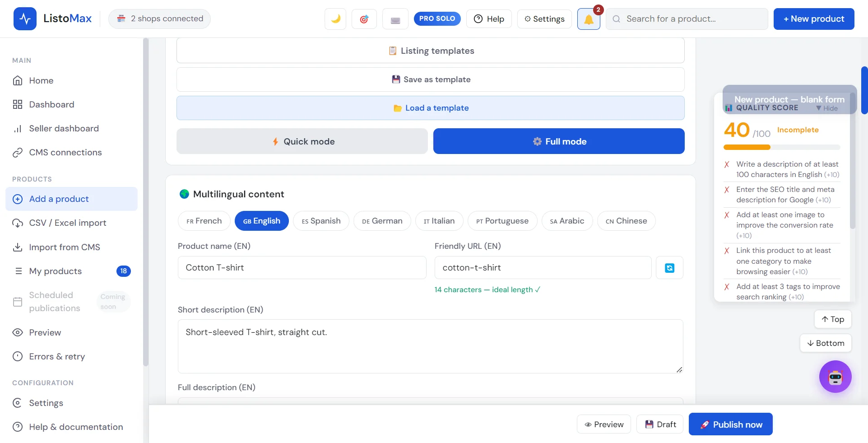
Task: Switch to Full mode
Action: point(559,141)
